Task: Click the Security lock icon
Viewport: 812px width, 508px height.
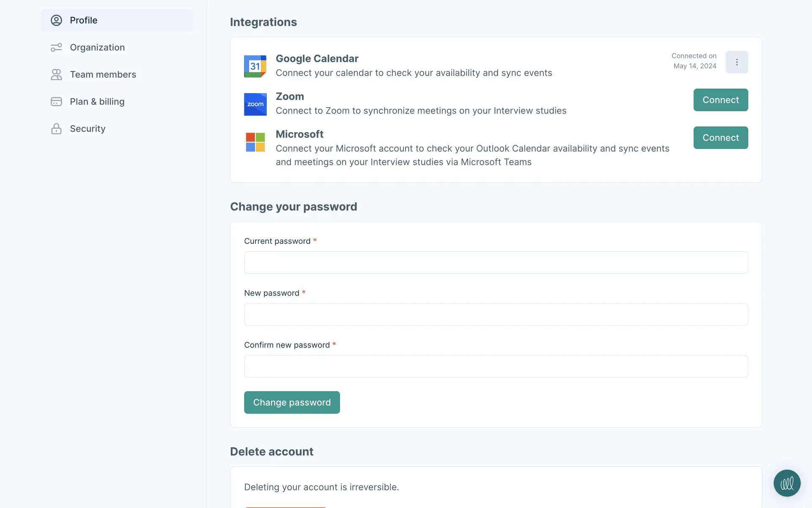Action: tap(56, 129)
